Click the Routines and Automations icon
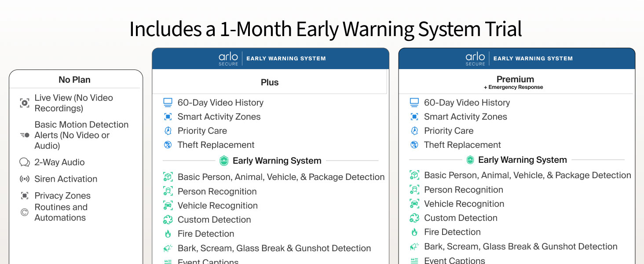Screen dimensions: 644x264 pos(25,213)
